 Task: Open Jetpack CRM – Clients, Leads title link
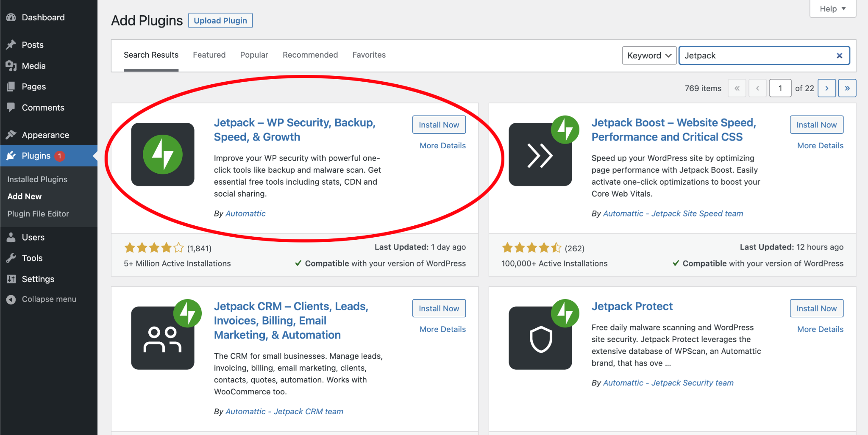[x=291, y=321]
